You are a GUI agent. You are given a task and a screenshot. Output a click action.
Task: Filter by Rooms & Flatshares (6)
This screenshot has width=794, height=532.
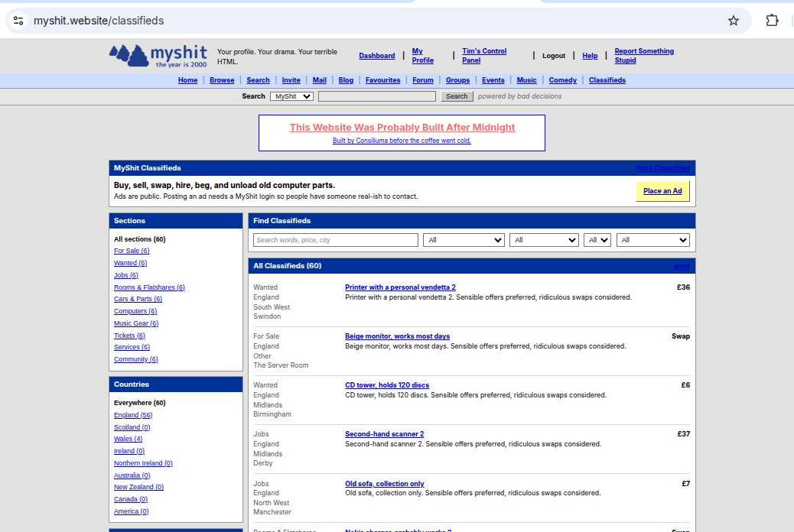[x=149, y=287]
